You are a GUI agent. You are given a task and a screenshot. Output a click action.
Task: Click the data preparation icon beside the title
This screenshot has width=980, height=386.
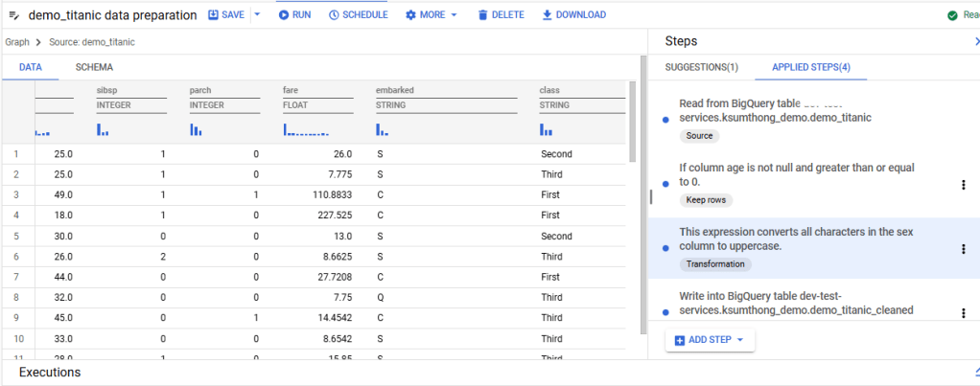point(13,15)
